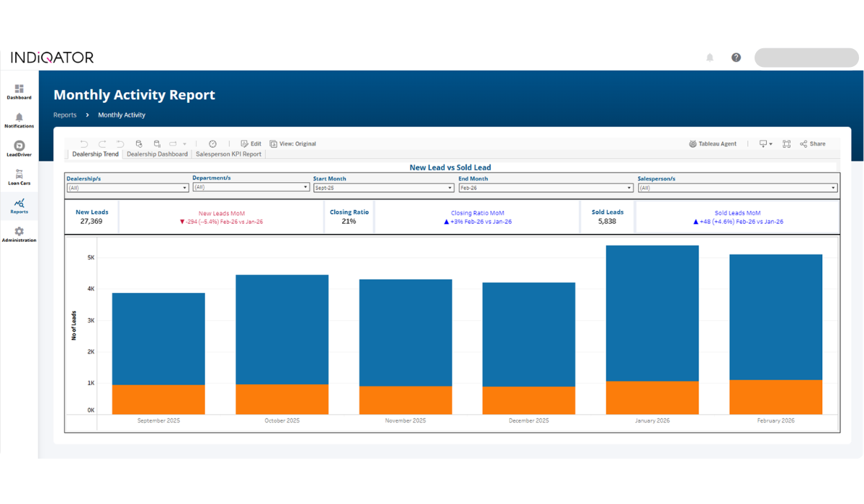Image resolution: width=864 pixels, height=504 pixels.
Task: Go to LeadDriver in the sidebar
Action: click(x=19, y=148)
